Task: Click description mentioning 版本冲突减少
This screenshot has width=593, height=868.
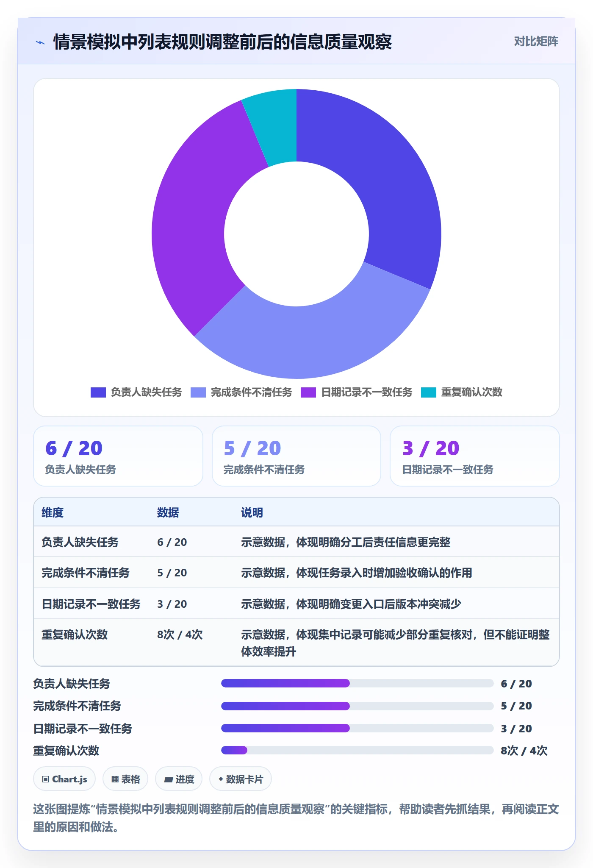Action: coord(351,604)
